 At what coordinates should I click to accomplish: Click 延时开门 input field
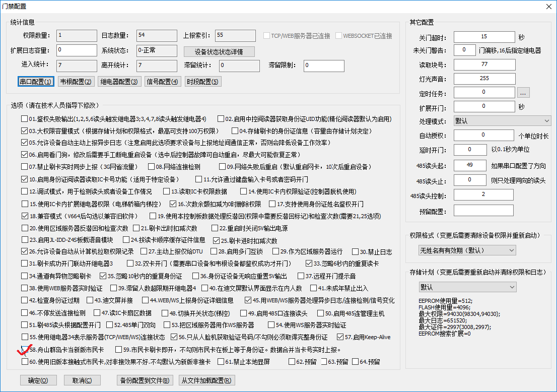coord(470,150)
